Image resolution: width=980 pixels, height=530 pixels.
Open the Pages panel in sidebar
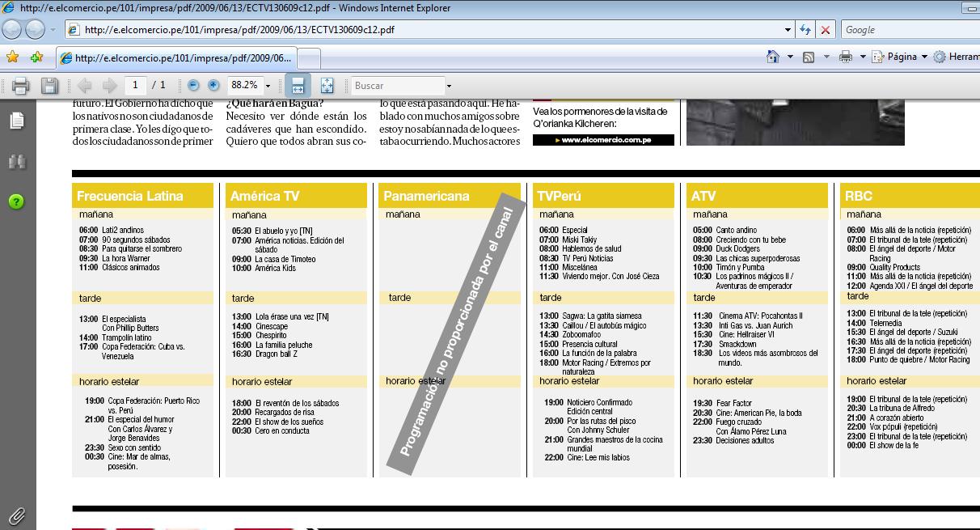(x=17, y=121)
